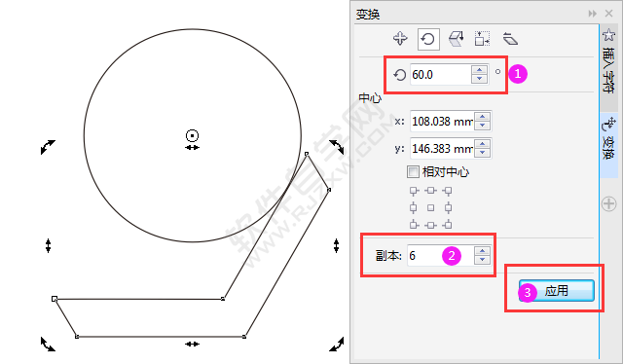Select bottom-right anchor point in grid
This screenshot has width=623, height=364.
448,225
